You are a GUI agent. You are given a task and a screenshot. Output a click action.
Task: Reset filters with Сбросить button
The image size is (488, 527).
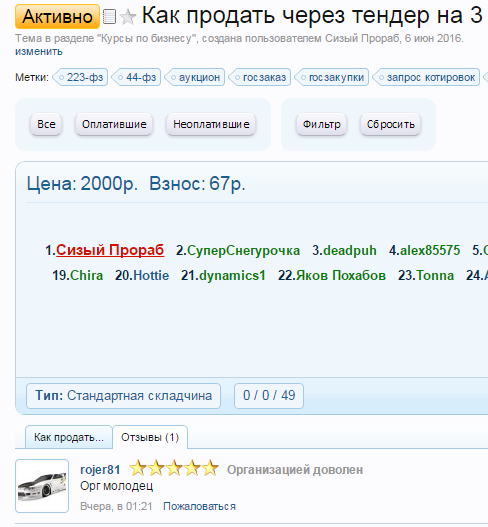[x=391, y=124]
